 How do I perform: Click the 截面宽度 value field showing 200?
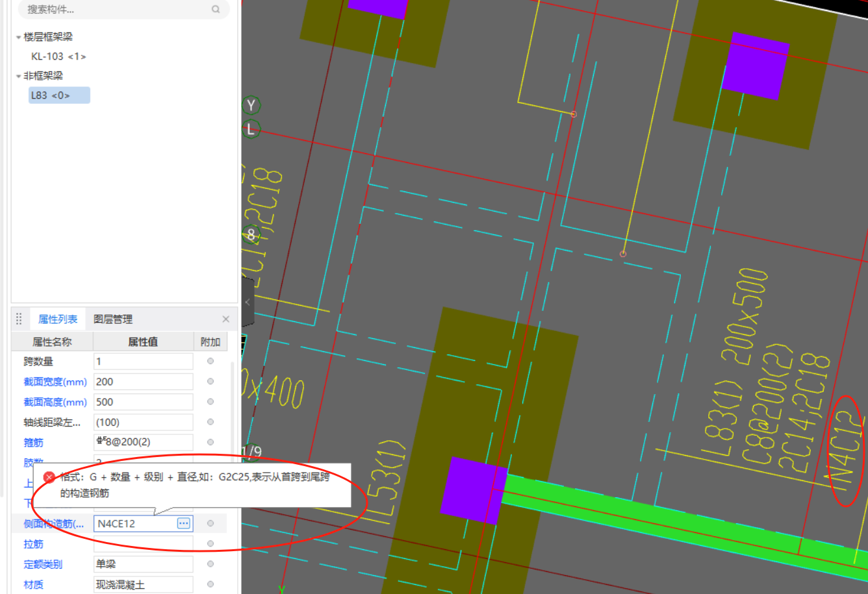[144, 382]
